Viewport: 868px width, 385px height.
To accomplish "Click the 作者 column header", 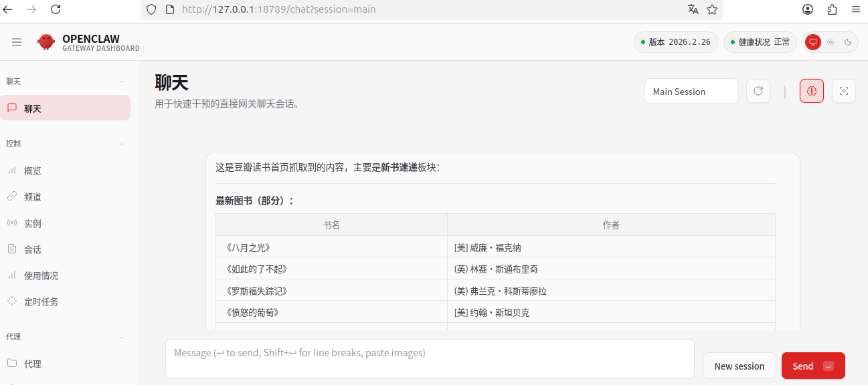I will coord(611,225).
